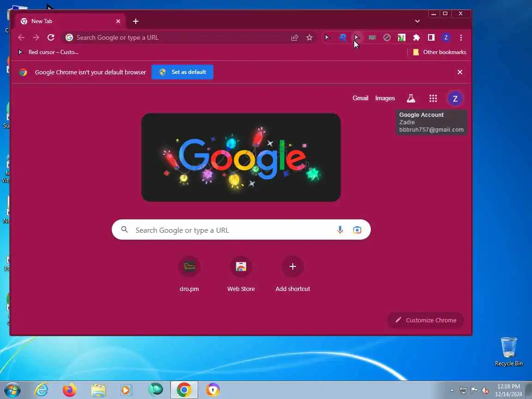Open the Z profile button in the toolbar
Screen dimensions: 532x399
pyautogui.click(x=446, y=38)
